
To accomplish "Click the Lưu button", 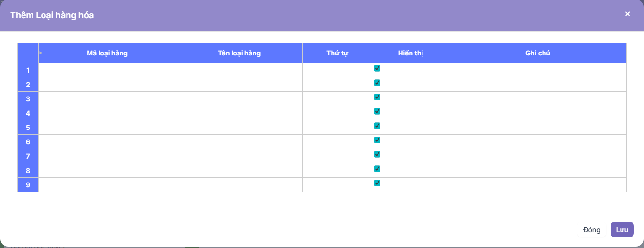I will [x=622, y=230].
